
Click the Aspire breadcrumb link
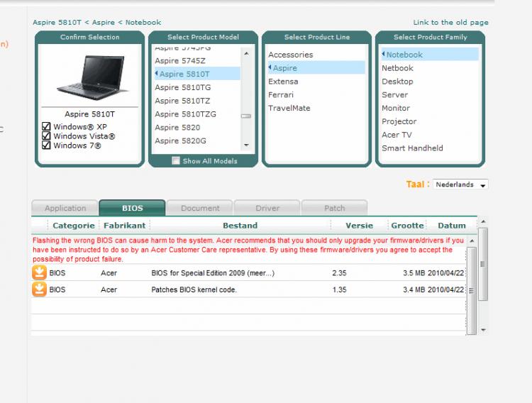[104, 23]
